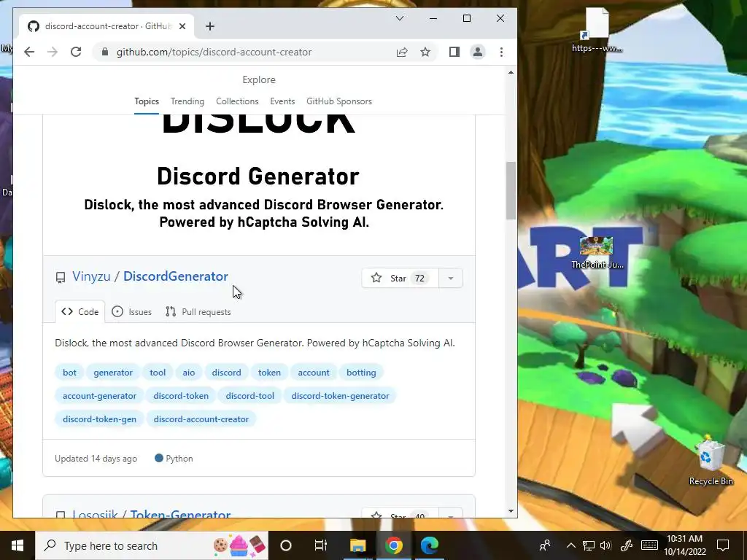The width and height of the screenshot is (747, 560).
Task: Open the Chrome profile avatar
Action: pyautogui.click(x=477, y=52)
